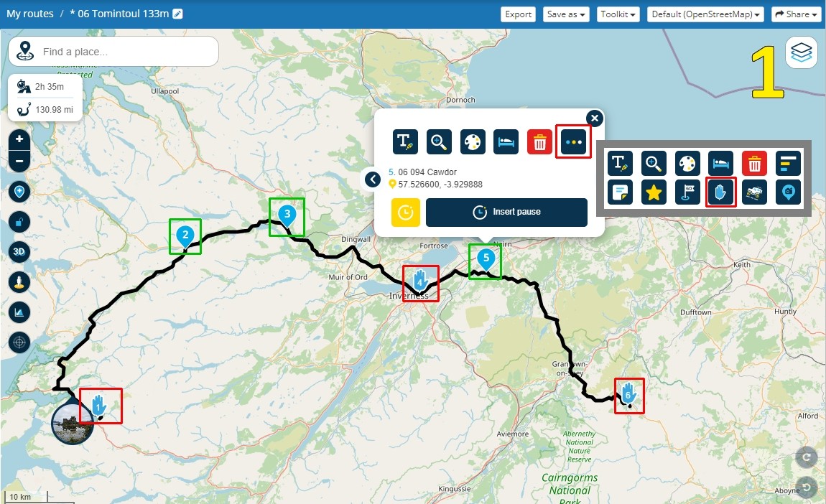Open the map layers icon
The image size is (826, 504).
tap(802, 52)
